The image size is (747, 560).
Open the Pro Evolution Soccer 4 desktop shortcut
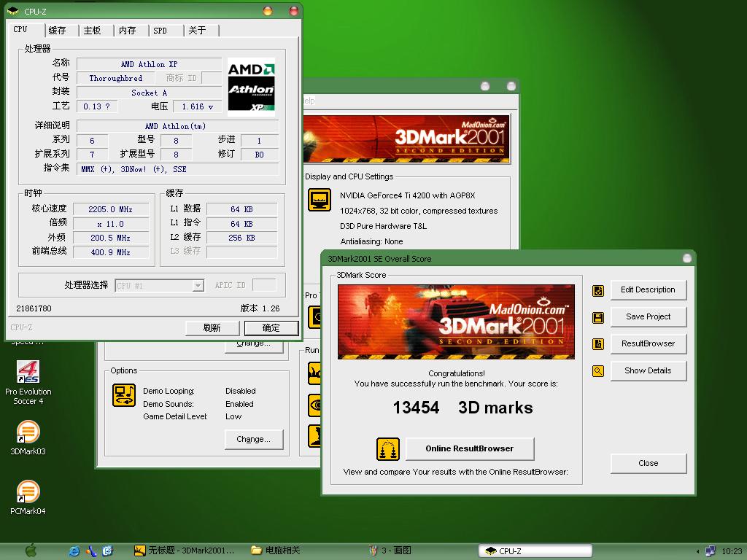(28, 382)
